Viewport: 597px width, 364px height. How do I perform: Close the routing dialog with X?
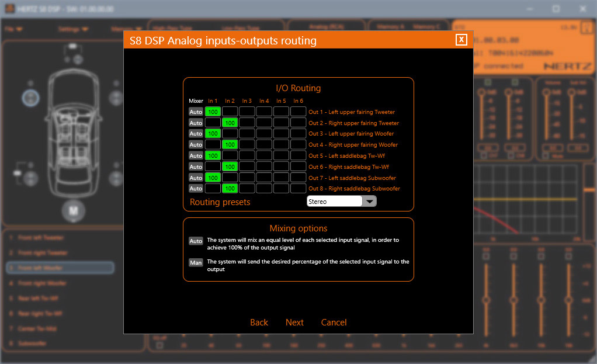tap(461, 40)
